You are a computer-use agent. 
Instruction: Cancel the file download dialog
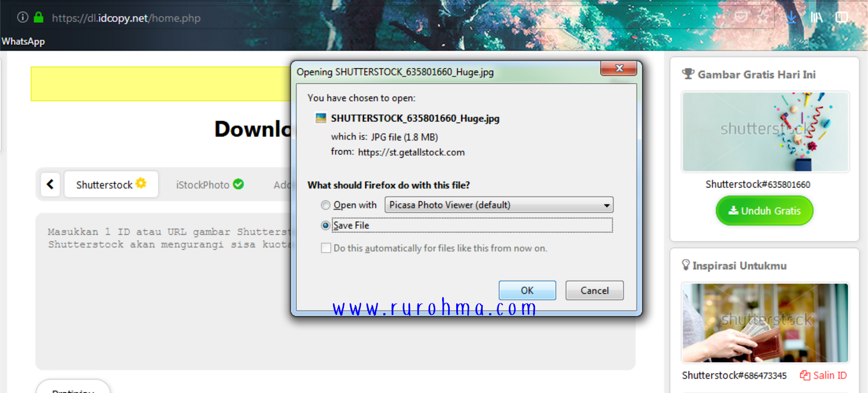tap(595, 291)
